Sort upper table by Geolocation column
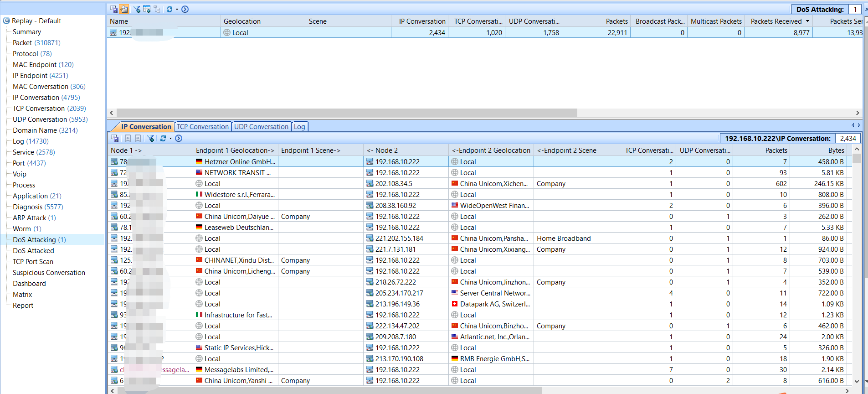The height and width of the screenshot is (394, 868). [x=263, y=21]
